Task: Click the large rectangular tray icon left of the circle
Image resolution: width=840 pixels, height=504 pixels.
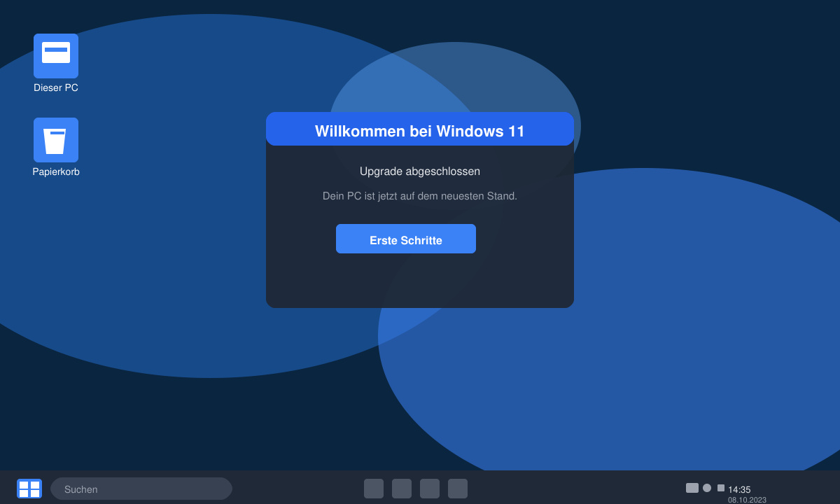Action: (692, 488)
